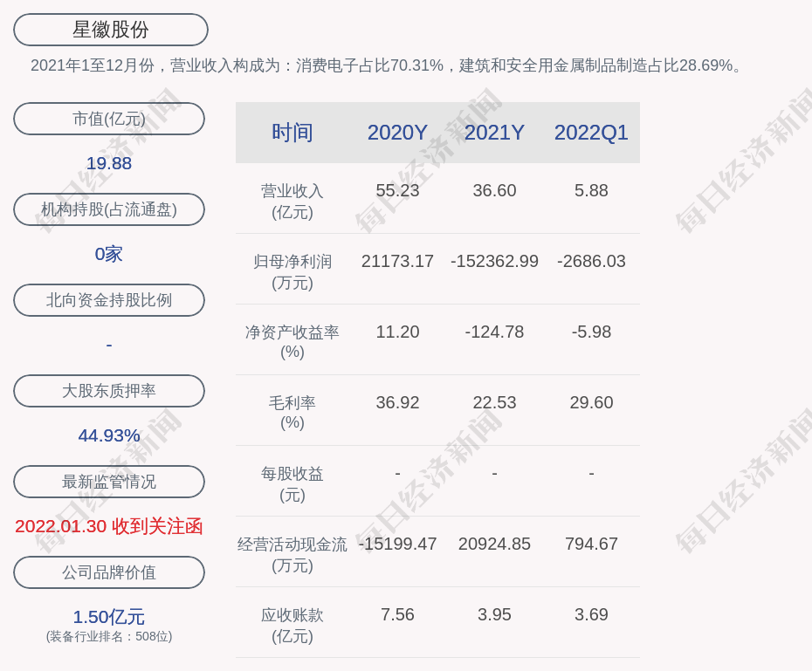Viewport: 812px width, 671px height.
Task: Click the 装备行业排名:508位 note
Action: coord(109,636)
